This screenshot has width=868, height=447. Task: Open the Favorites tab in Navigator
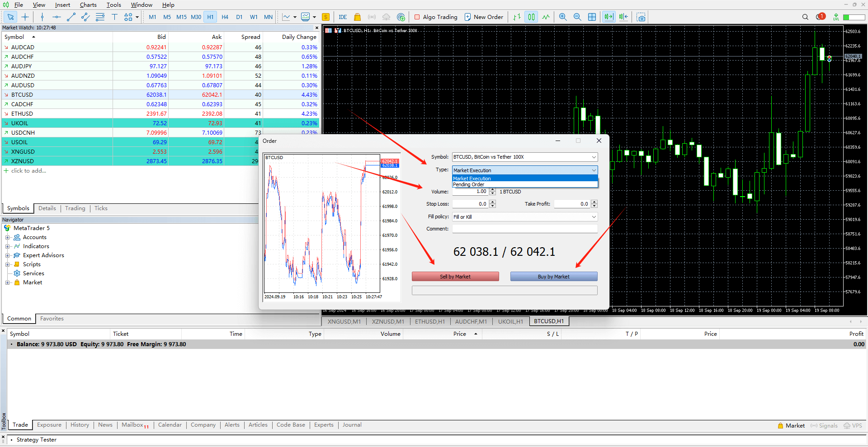point(52,319)
